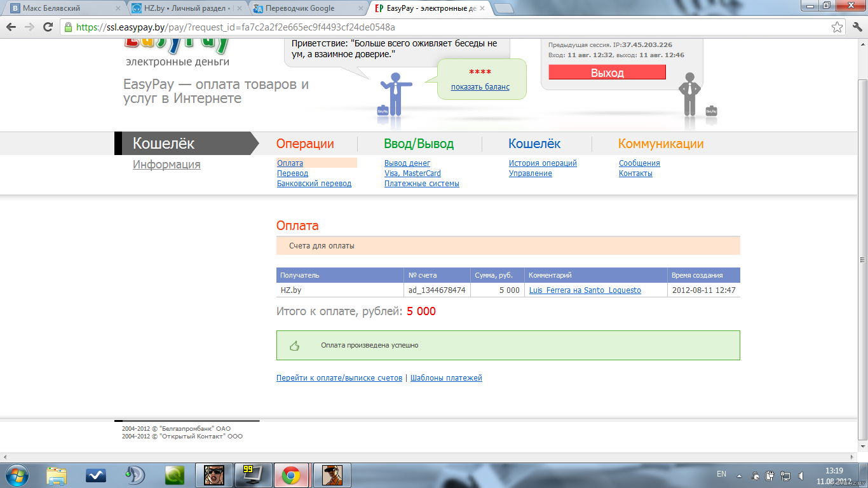
Task: Open Банковский перевод link
Action: (x=314, y=184)
